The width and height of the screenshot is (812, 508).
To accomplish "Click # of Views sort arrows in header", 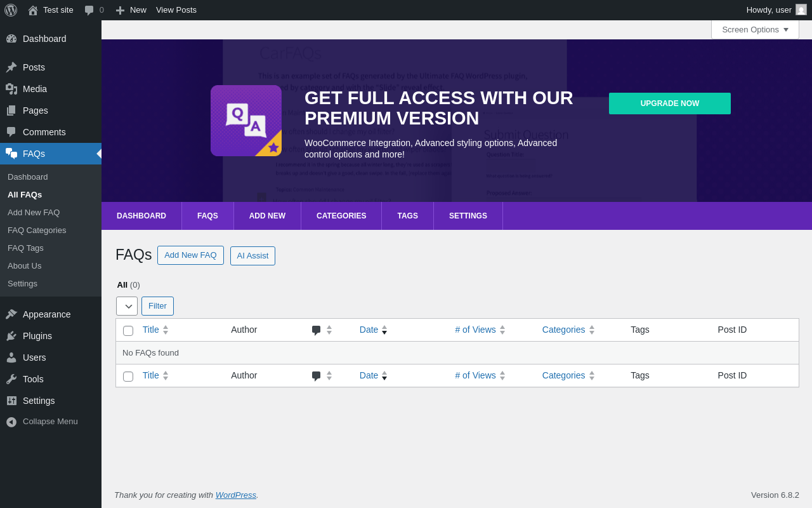I will pos(502,330).
